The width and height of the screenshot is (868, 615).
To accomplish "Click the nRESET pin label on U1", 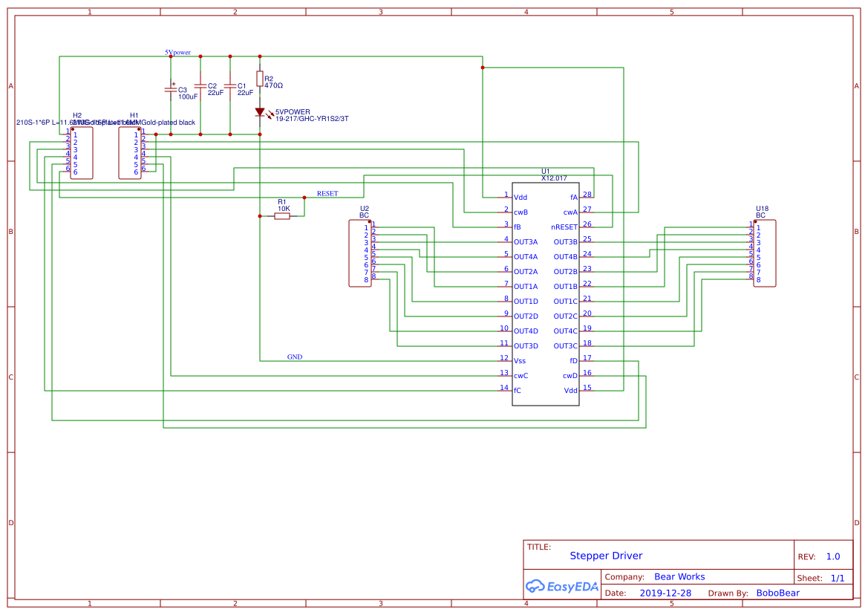I will coord(564,227).
